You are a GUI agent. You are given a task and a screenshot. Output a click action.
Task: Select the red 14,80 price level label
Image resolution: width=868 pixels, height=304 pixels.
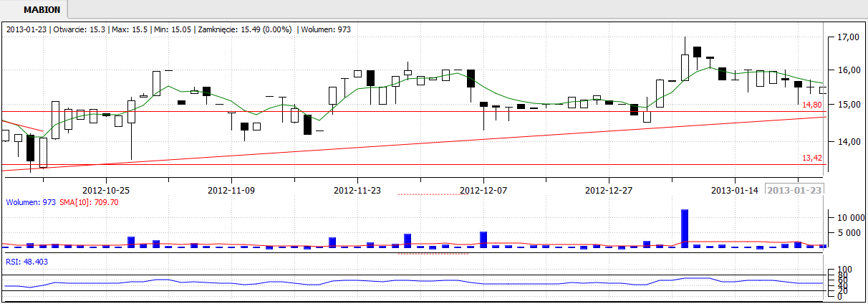pyautogui.click(x=811, y=105)
